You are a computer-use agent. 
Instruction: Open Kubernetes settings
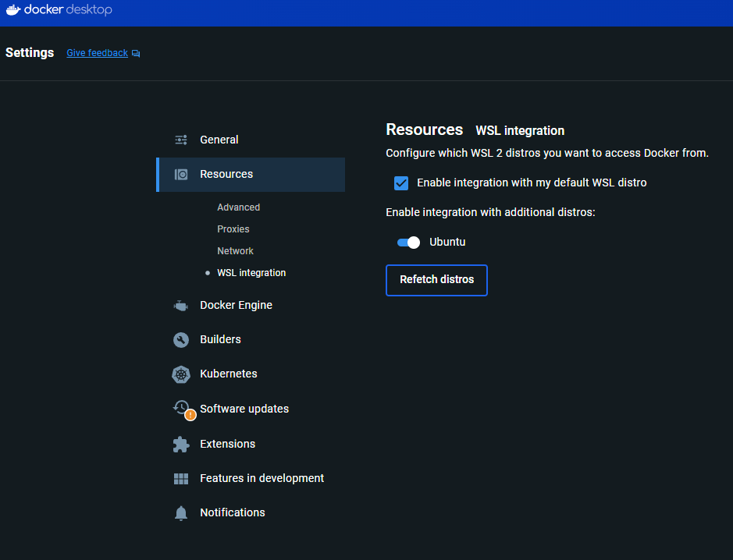[251, 374]
